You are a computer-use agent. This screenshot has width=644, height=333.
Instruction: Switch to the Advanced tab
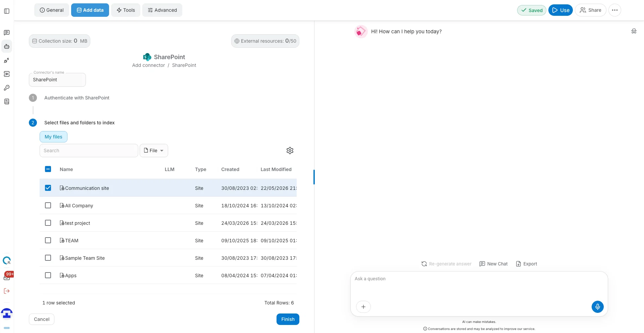[162, 10]
